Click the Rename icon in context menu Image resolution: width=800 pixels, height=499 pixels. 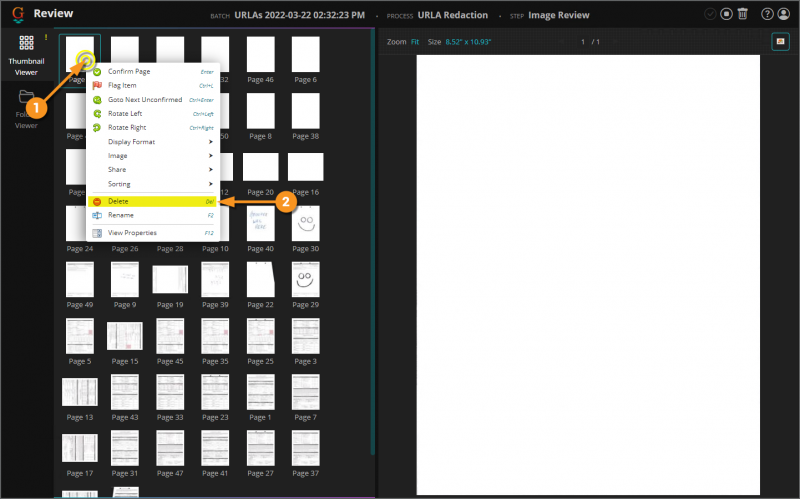click(97, 215)
